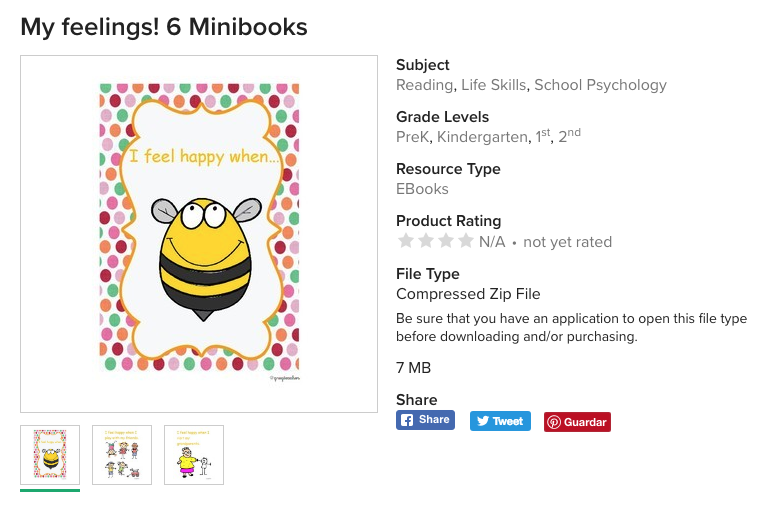Show the second preview thumbnail with children
The width and height of the screenshot is (764, 516).
coord(122,455)
